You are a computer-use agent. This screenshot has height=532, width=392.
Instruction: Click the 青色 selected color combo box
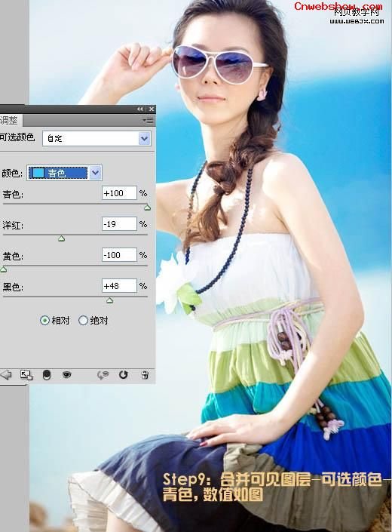(x=64, y=173)
